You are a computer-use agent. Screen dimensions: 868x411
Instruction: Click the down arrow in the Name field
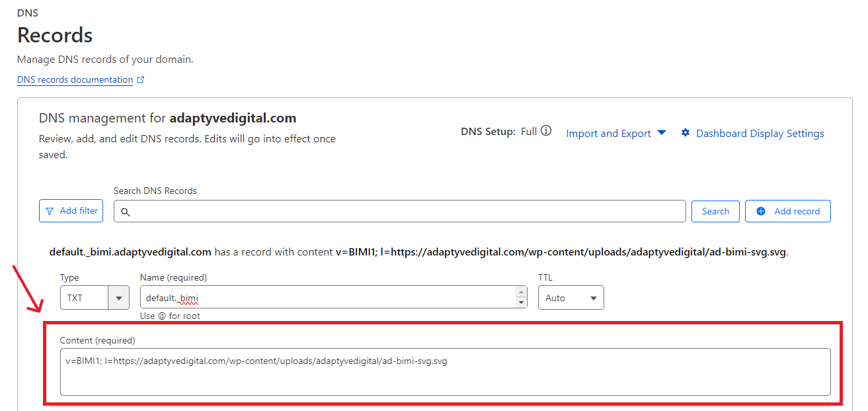click(522, 302)
